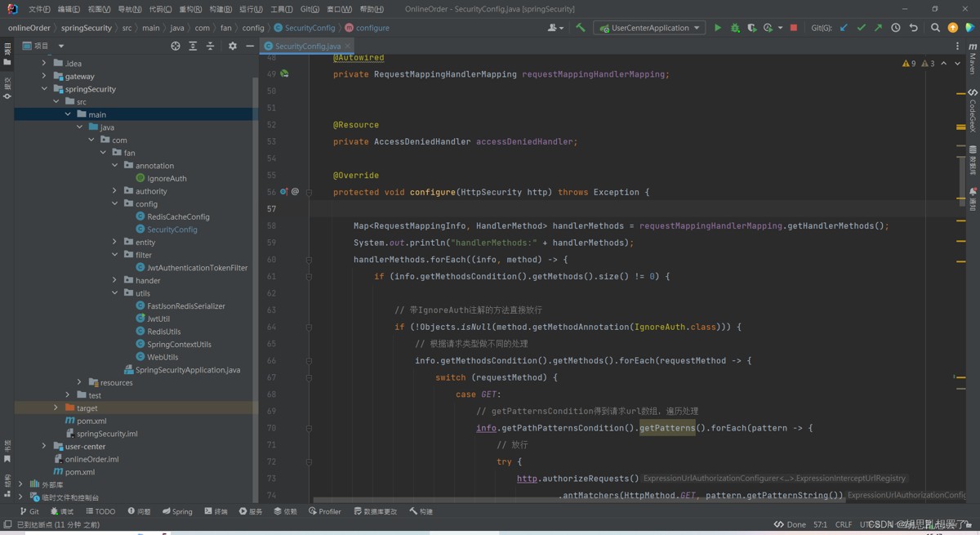This screenshot has width=980, height=535.
Task: Toggle the code fold marker on line 61
Action: [x=309, y=277]
